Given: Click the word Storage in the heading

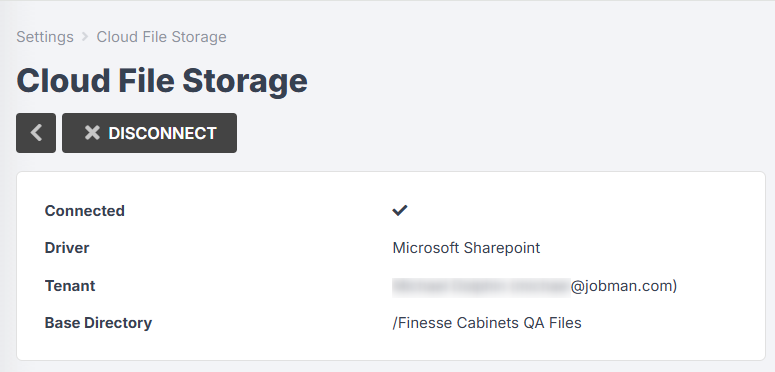Looking at the screenshot, I should pos(245,82).
